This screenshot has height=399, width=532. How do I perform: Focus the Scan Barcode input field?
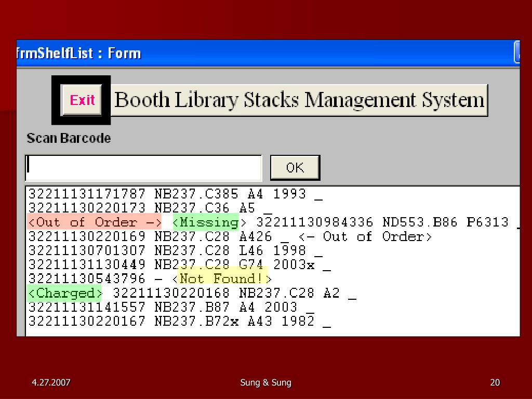[143, 168]
